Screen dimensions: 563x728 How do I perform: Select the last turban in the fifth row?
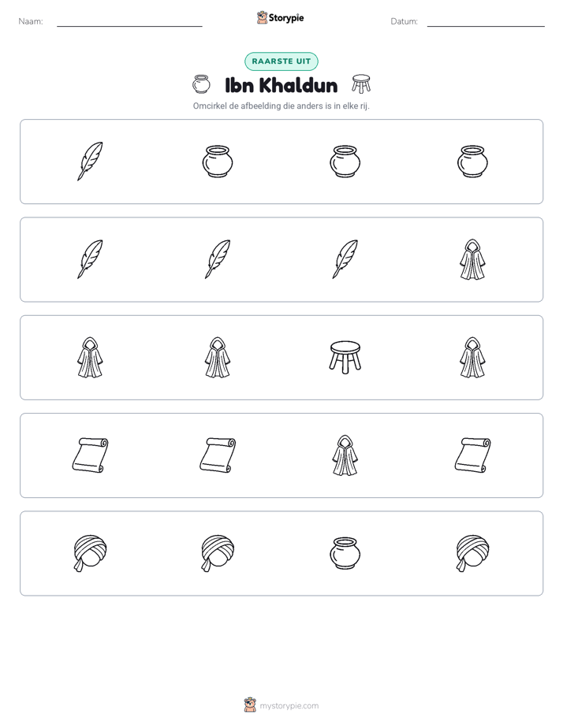tap(472, 553)
